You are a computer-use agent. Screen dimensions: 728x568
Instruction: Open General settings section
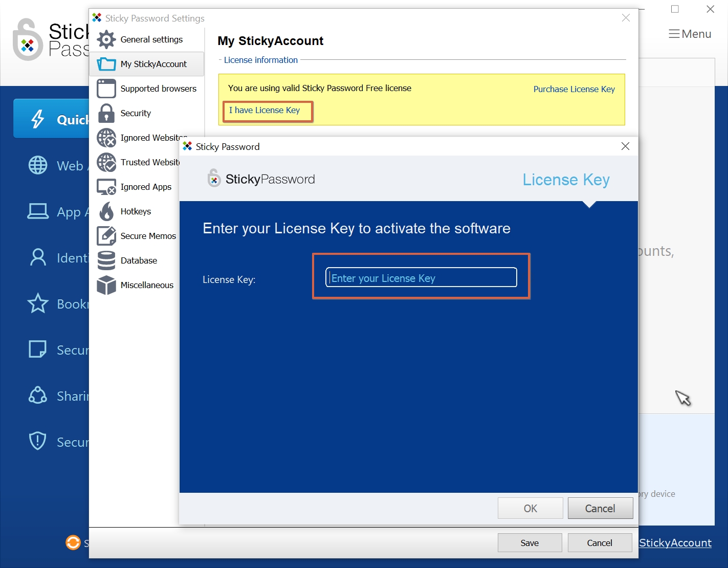(147, 39)
